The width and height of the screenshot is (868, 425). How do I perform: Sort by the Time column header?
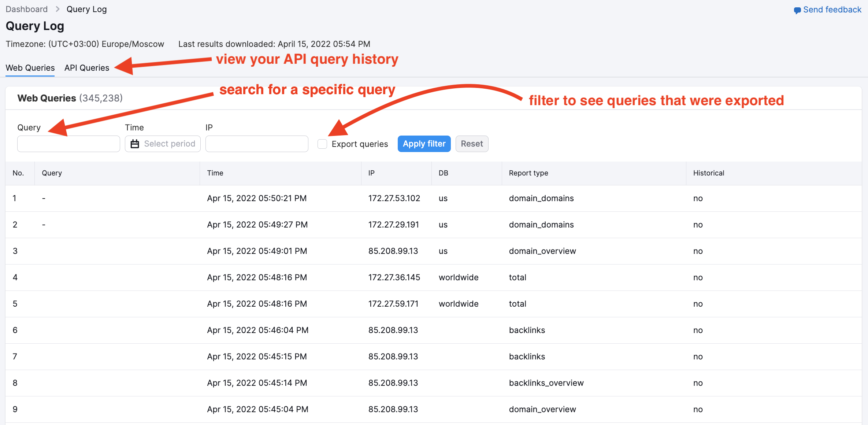click(x=215, y=173)
